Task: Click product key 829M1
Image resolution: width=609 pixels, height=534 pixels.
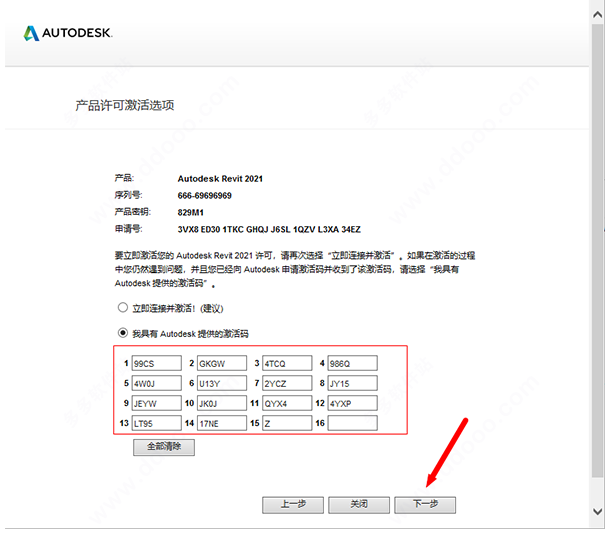Action: [191, 212]
